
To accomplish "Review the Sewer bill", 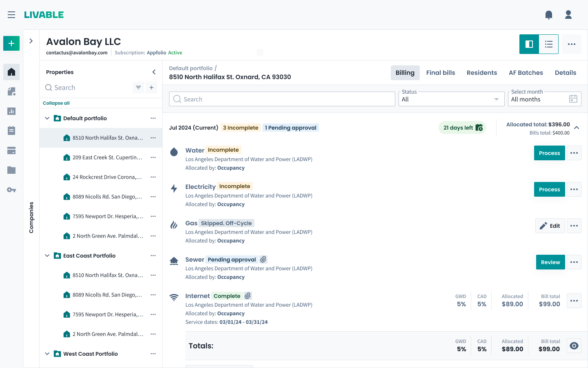I will pyautogui.click(x=550, y=262).
